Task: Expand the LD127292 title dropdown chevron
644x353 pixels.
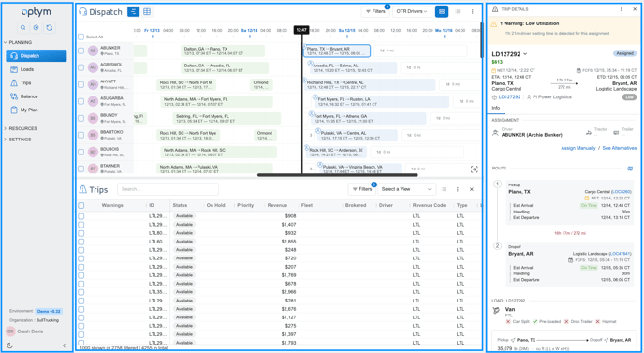Action: coord(525,54)
